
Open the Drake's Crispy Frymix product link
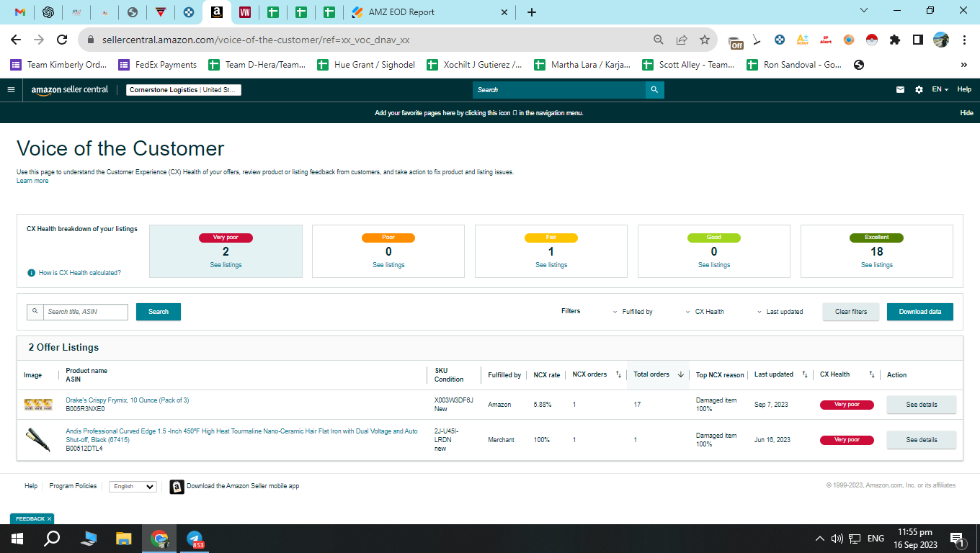click(128, 400)
